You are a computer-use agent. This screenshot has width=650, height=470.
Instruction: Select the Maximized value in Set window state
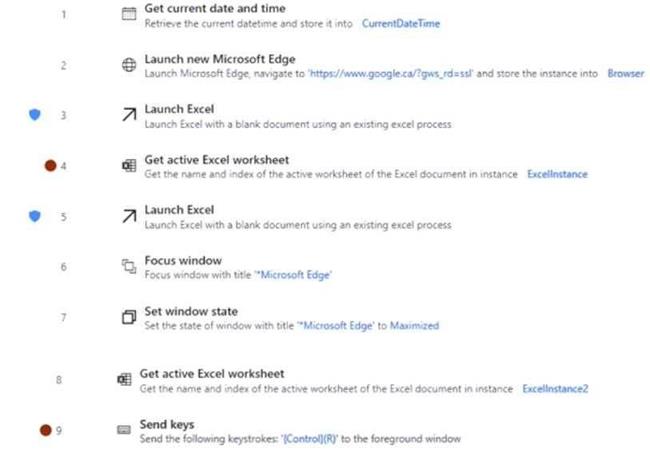415,326
